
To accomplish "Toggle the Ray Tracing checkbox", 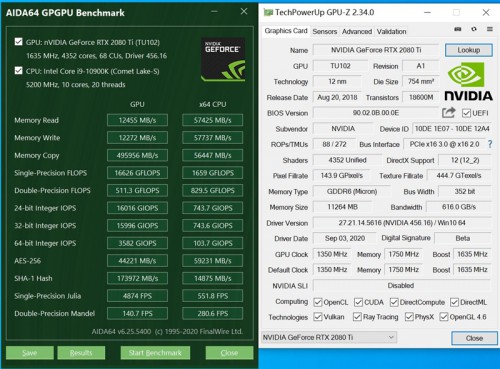I will point(357,317).
